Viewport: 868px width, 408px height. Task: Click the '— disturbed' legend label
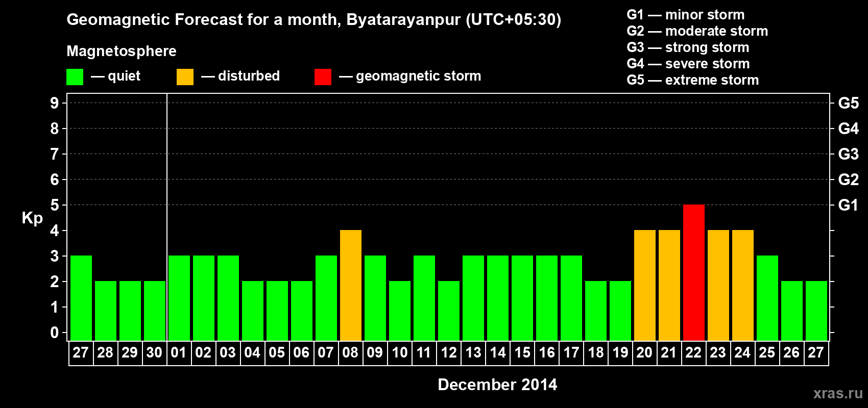[240, 76]
